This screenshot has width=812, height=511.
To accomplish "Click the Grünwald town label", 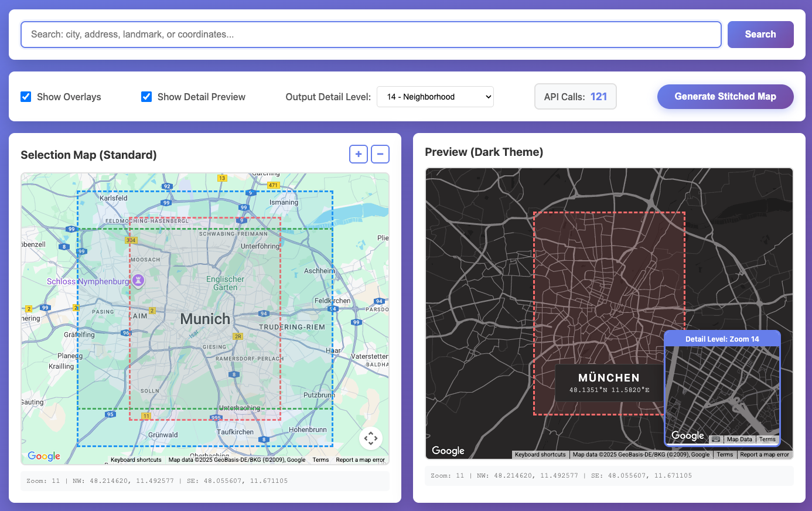I will pyautogui.click(x=163, y=435).
